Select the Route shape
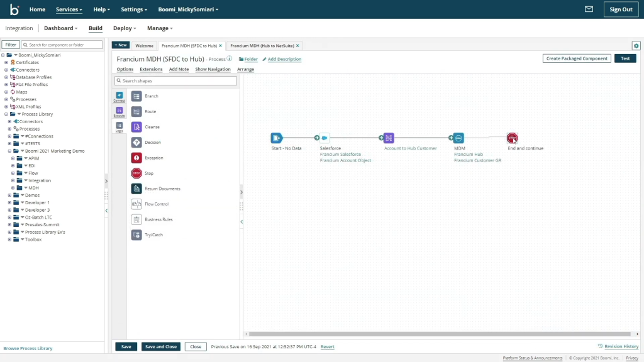This screenshot has height=362, width=644. [x=149, y=111]
